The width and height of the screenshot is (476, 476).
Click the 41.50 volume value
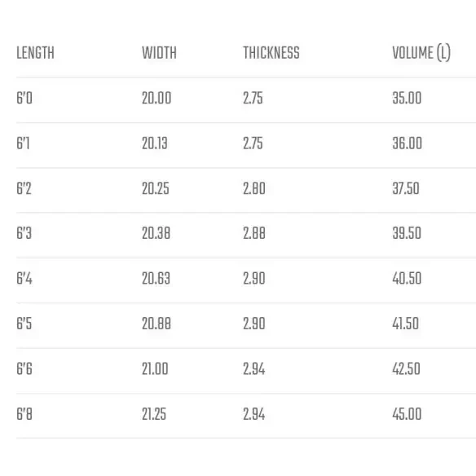click(x=406, y=324)
